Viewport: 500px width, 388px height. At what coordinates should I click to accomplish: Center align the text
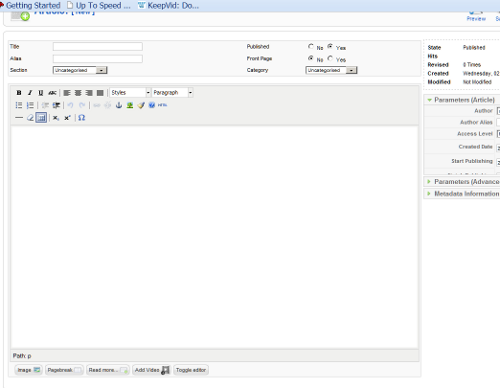click(78, 93)
